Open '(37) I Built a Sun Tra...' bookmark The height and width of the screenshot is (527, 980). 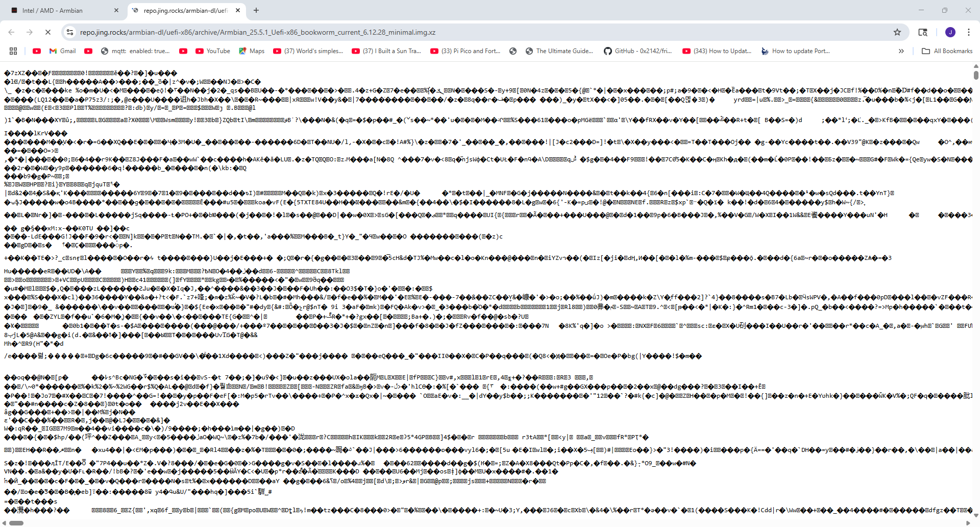[387, 51]
